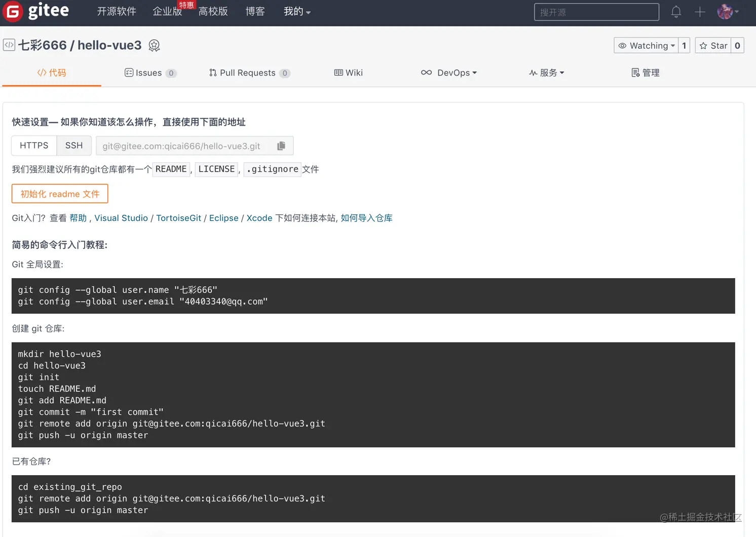Screen dimensions: 756x537
Task: Select the SSH address option
Action: coord(74,145)
